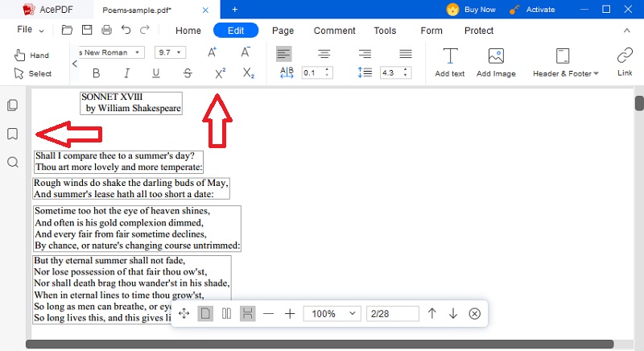The image size is (644, 351).
Task: Undo the last edit
Action: coord(126,30)
